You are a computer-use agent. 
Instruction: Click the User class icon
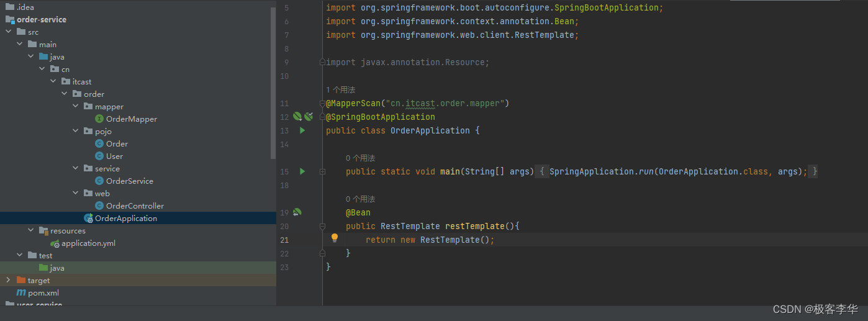pyautogui.click(x=99, y=156)
